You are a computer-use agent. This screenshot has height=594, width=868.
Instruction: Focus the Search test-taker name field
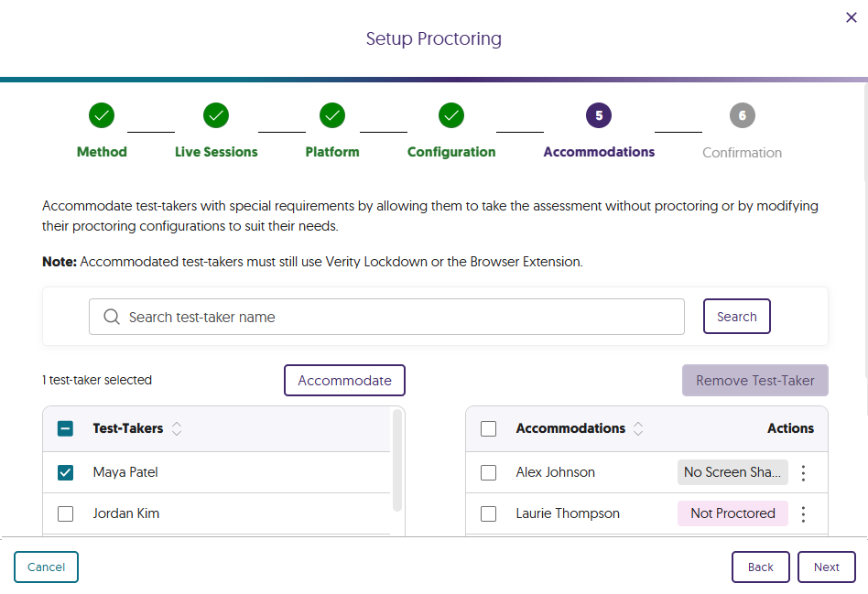click(386, 317)
